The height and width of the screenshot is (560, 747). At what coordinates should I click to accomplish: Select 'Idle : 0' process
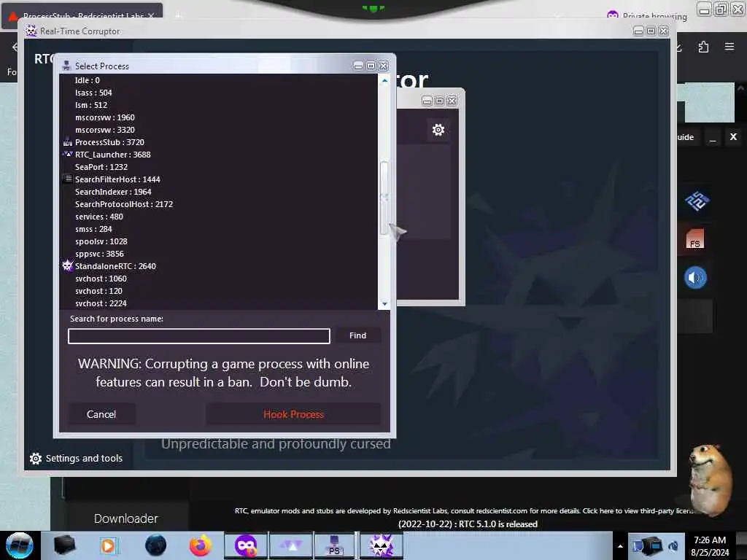[88, 80]
